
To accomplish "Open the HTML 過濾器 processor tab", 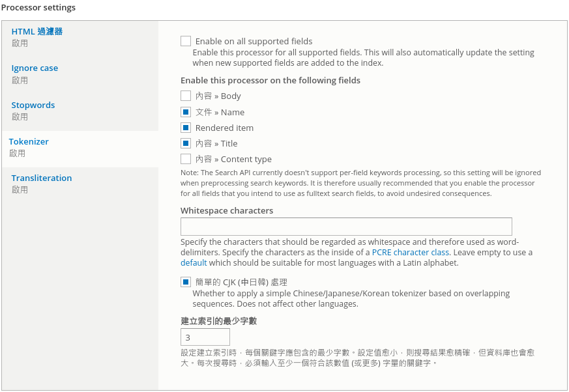I will pyautogui.click(x=36, y=31).
